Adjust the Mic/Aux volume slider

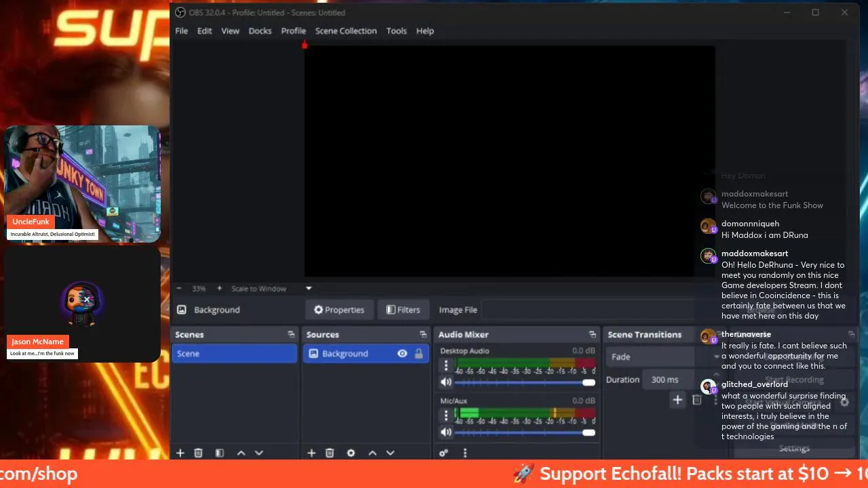point(526,432)
